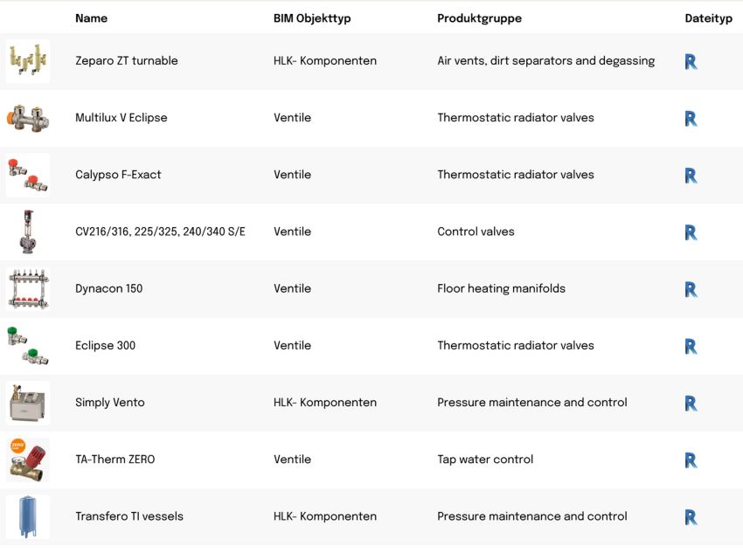
Task: Click the BIM Objekttyp column header
Action: click(312, 18)
